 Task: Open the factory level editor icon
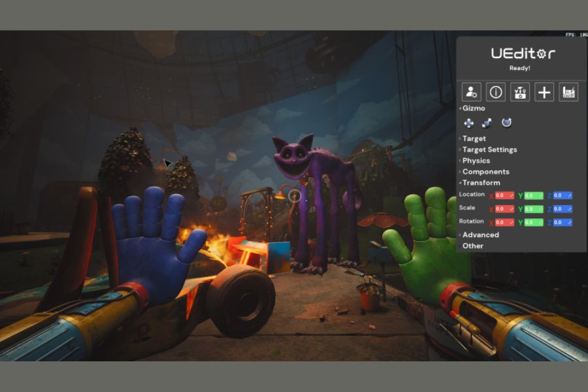[x=568, y=92]
